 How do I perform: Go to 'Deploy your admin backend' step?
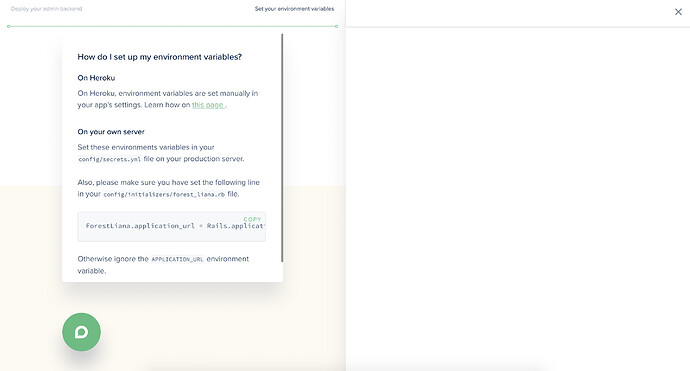pos(46,9)
